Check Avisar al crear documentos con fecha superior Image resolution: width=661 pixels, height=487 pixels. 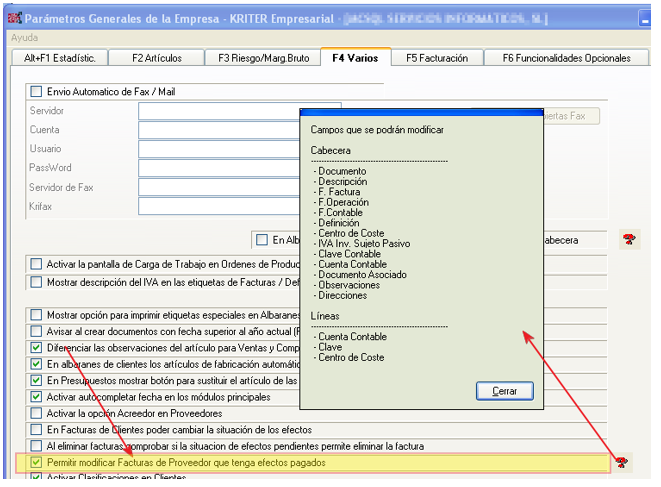(x=38, y=331)
